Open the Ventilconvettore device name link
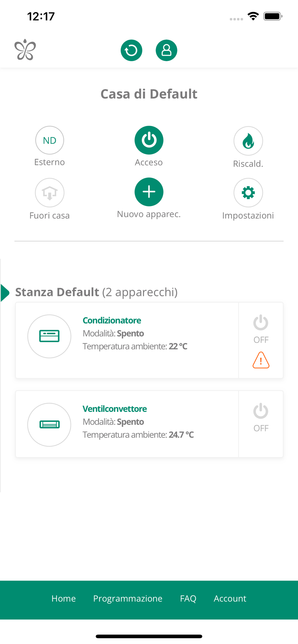 point(115,409)
